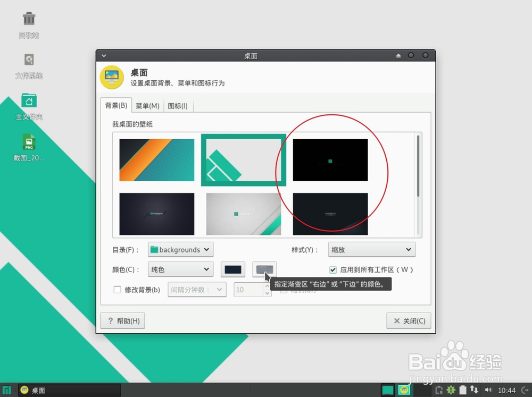The image size is (532, 397).
Task: Switch to the 菜单(M) tab
Action: [148, 106]
